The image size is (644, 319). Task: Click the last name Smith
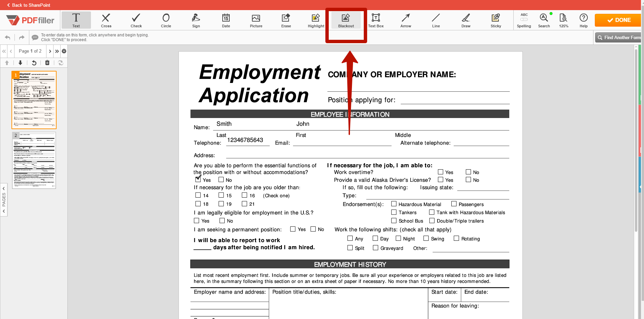pyautogui.click(x=224, y=124)
